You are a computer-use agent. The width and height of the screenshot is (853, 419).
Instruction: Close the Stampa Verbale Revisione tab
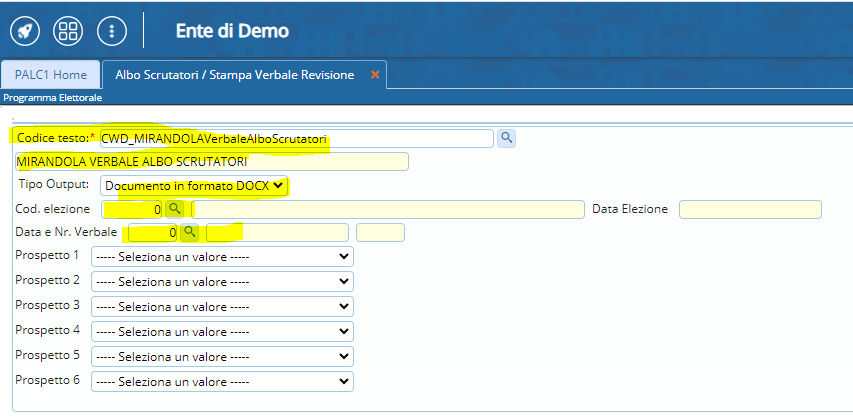click(375, 75)
